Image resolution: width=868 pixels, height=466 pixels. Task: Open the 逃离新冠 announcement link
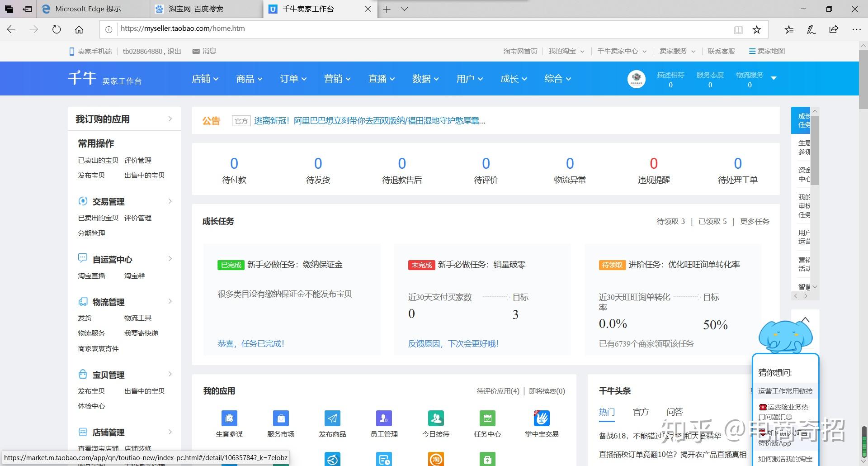[369, 121]
